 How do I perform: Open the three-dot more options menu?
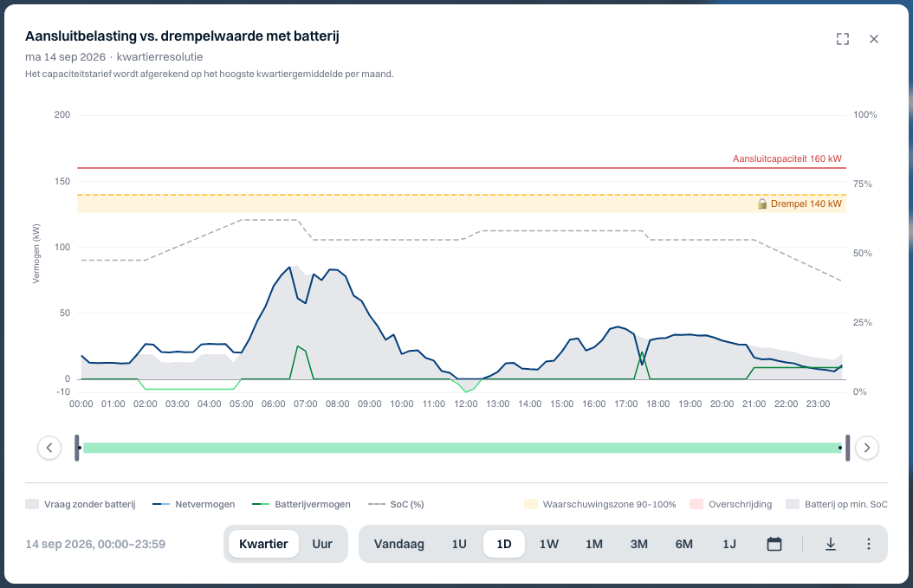point(868,544)
